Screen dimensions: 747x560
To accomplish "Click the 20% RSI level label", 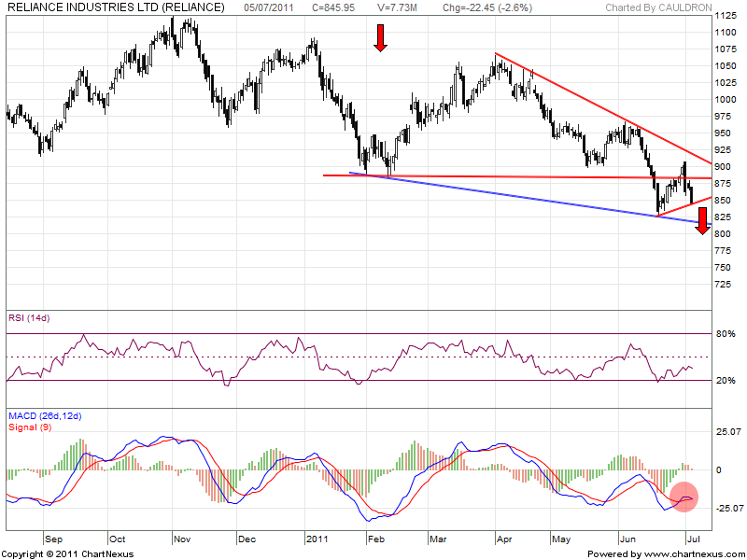I will point(725,381).
